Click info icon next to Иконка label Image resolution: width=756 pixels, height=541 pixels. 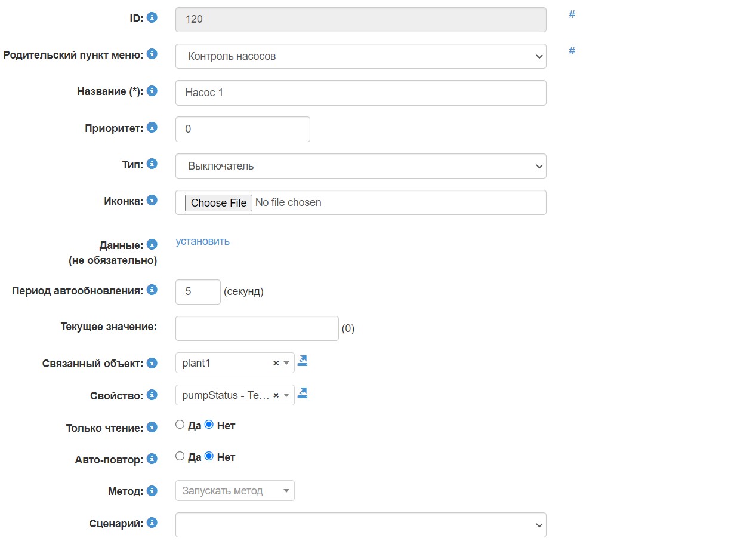point(152,200)
